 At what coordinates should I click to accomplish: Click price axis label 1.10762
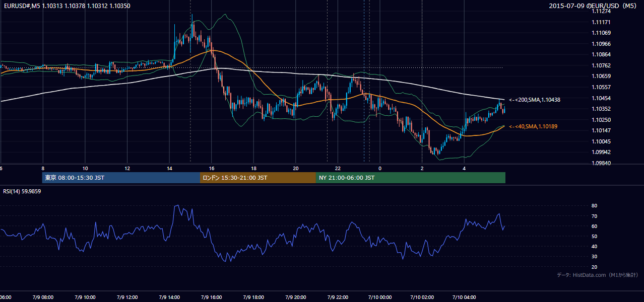click(x=602, y=65)
